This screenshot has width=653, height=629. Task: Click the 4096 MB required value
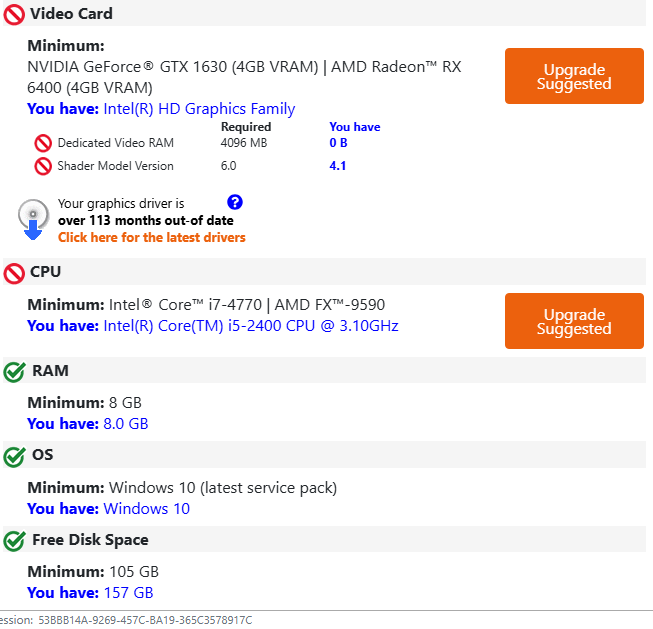pyautogui.click(x=244, y=143)
